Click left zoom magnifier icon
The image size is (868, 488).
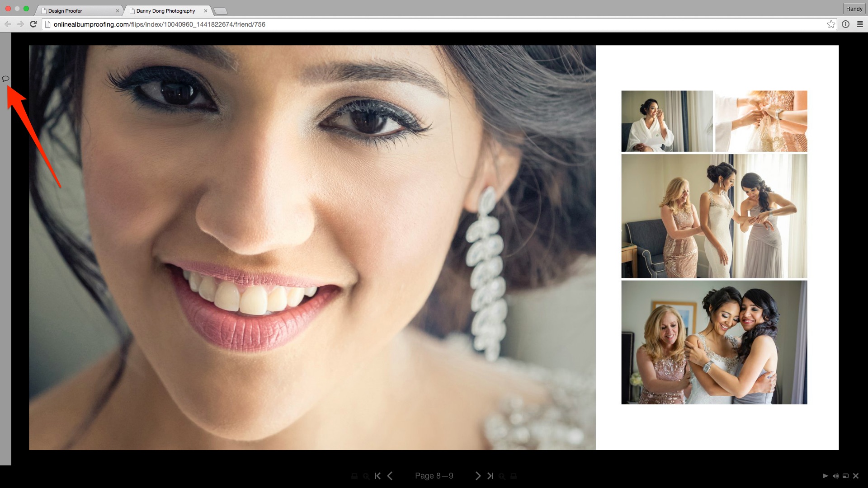[x=366, y=476]
